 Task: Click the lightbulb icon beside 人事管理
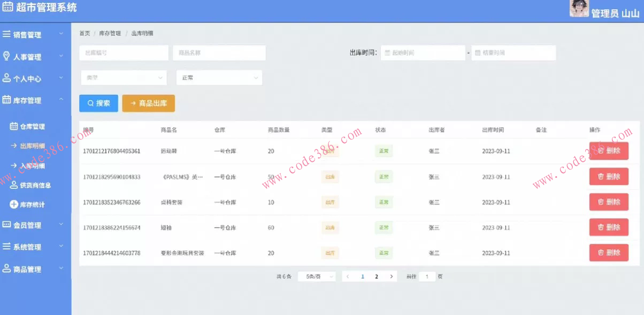[6, 57]
